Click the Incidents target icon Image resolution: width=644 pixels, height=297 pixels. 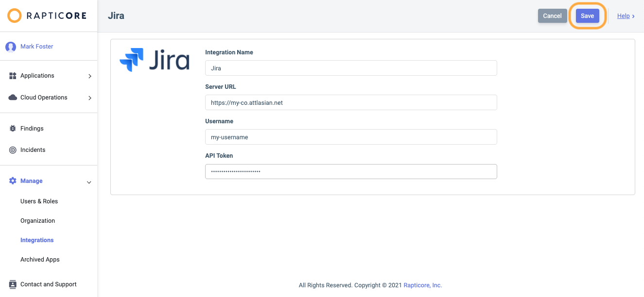click(13, 150)
